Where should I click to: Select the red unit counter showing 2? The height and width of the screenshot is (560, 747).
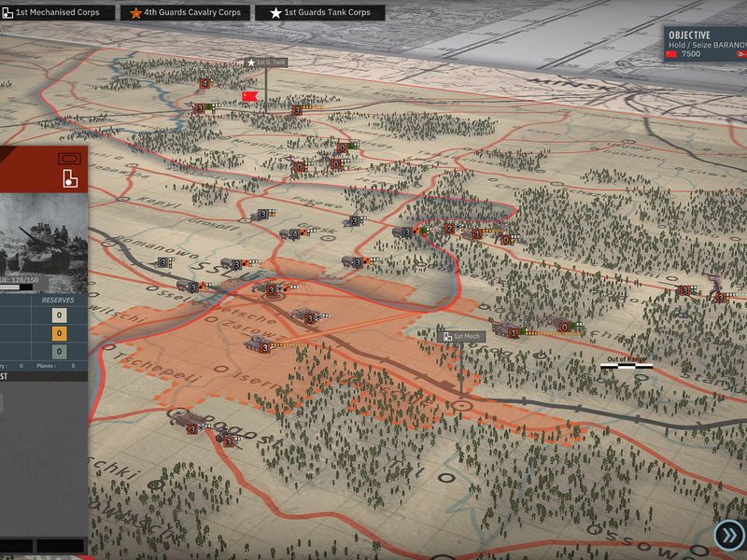pyautogui.click(x=448, y=229)
